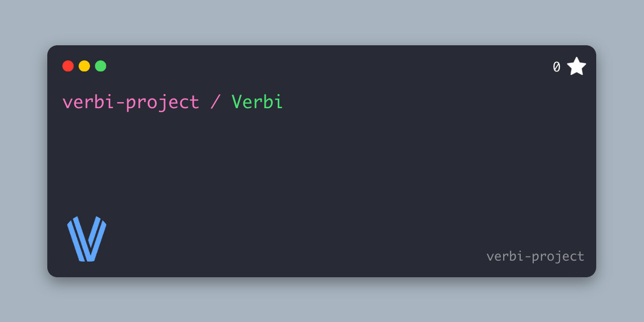This screenshot has height=322, width=644.
Task: Select the star count number 0
Action: point(556,67)
